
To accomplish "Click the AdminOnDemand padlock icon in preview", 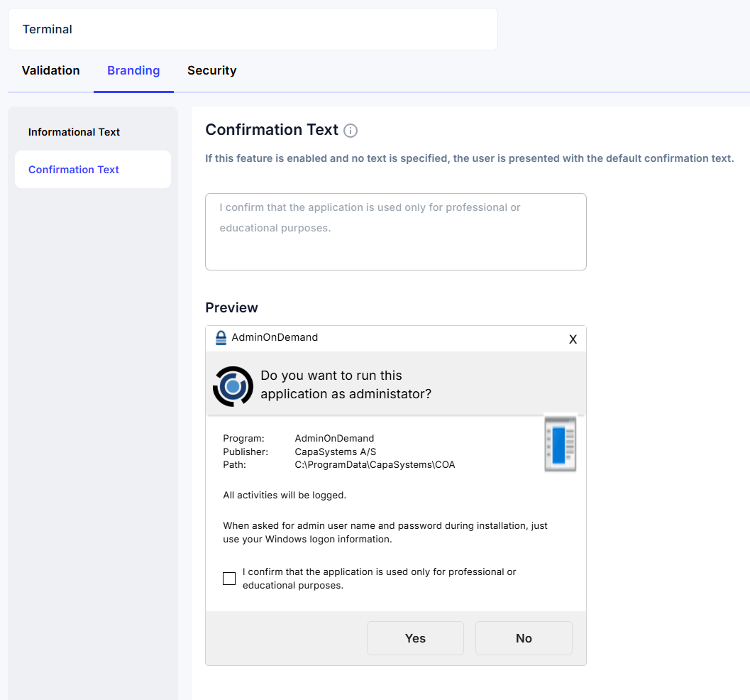I will 221,338.
